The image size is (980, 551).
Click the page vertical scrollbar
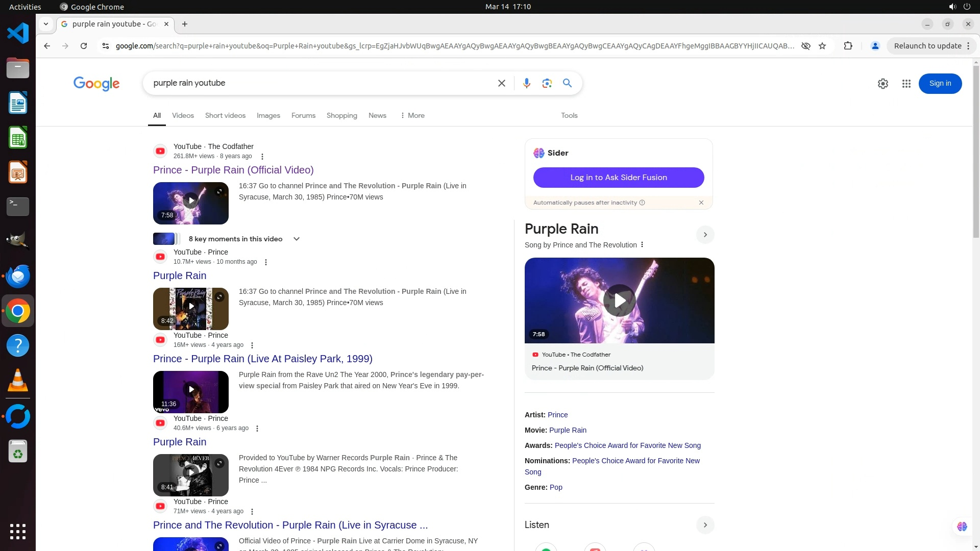(x=975, y=153)
